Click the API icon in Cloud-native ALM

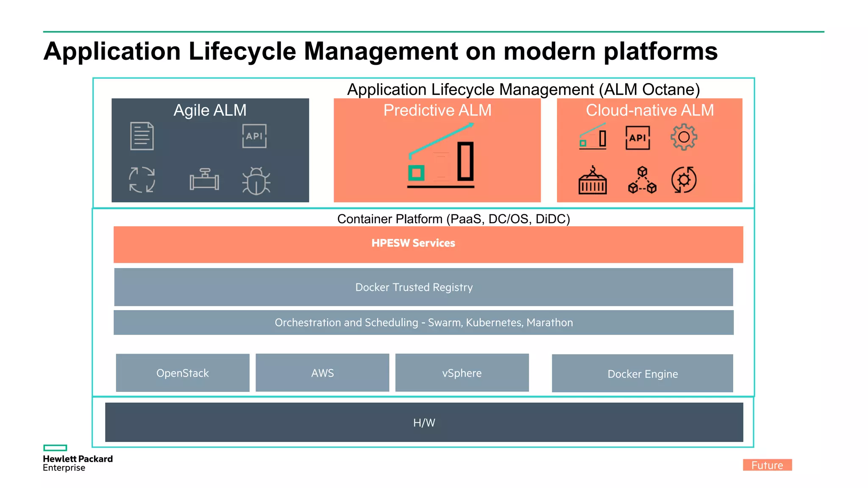point(637,138)
